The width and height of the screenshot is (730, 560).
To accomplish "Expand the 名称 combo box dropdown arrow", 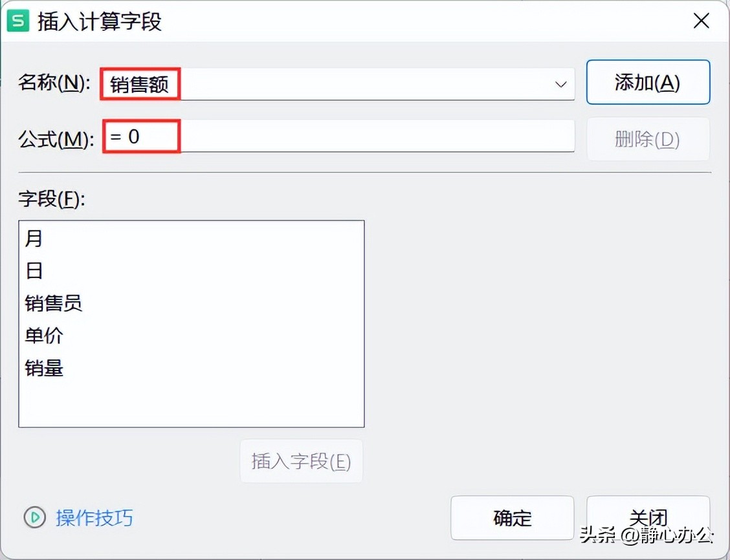I will coord(560,84).
